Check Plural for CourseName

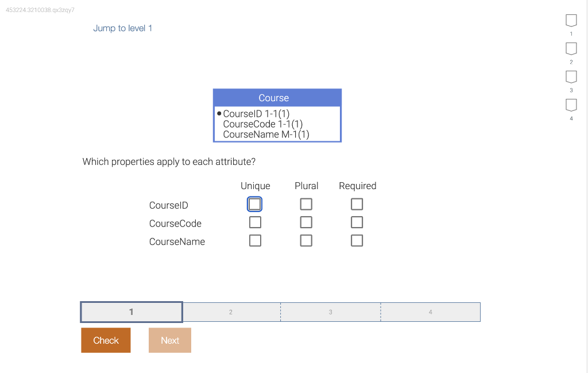pos(306,240)
